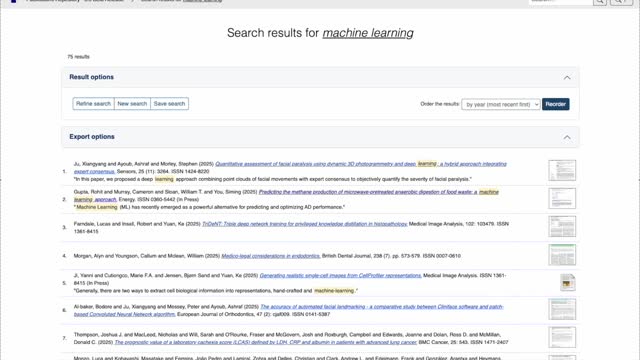This screenshot has width=640, height=360.
Task: Click the Result options heading
Action: click(91, 77)
